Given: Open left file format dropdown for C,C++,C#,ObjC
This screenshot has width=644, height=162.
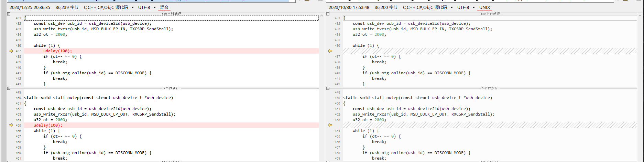Looking at the screenshot, I should pos(132,8).
